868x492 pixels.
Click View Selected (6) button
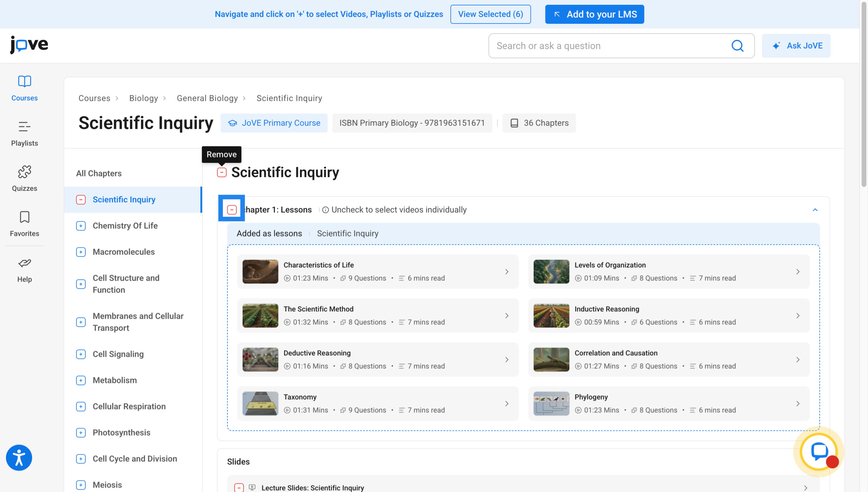(490, 14)
